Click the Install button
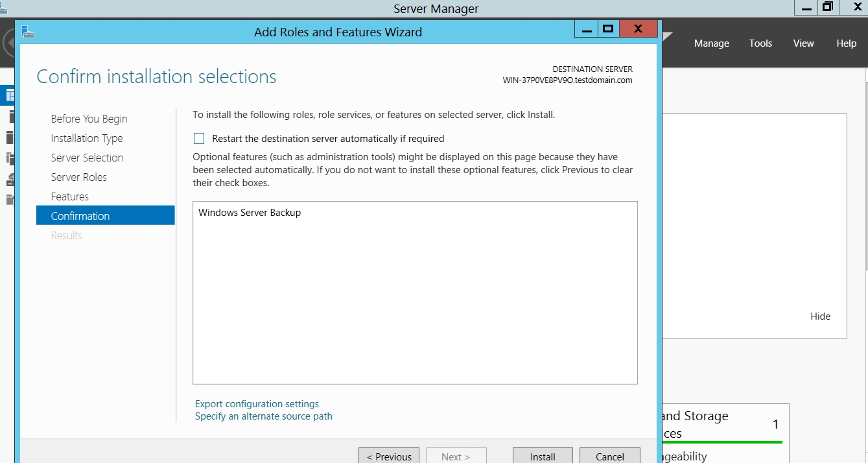 point(543,456)
